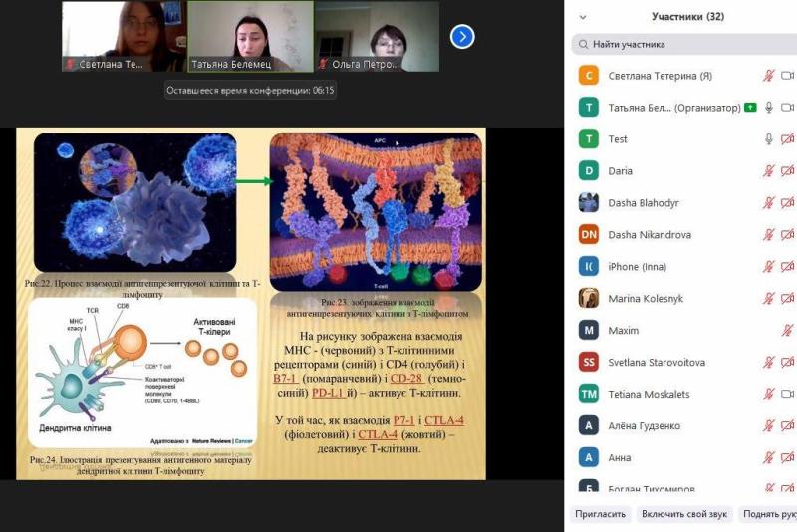Click the remaining conference time label
797x532 pixels.
pos(250,91)
